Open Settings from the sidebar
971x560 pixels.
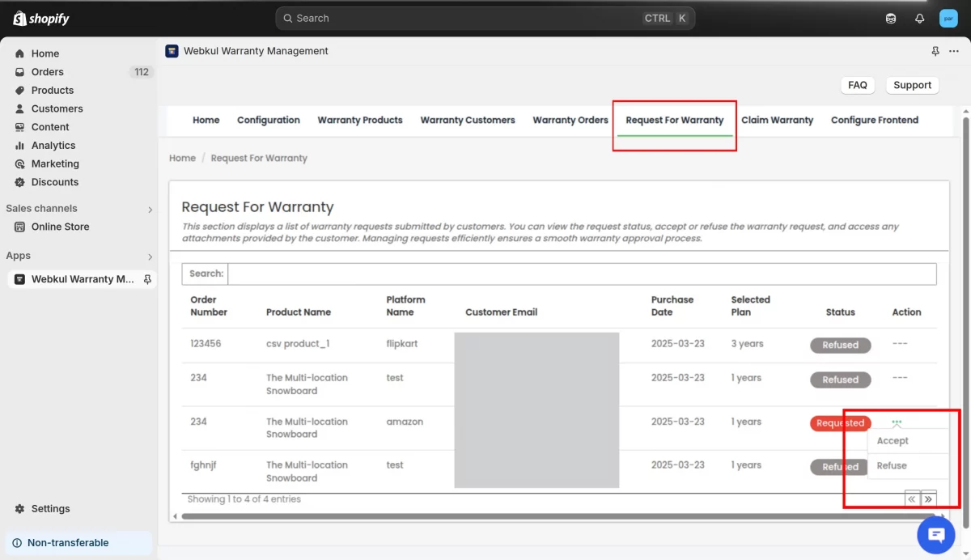pyautogui.click(x=50, y=509)
